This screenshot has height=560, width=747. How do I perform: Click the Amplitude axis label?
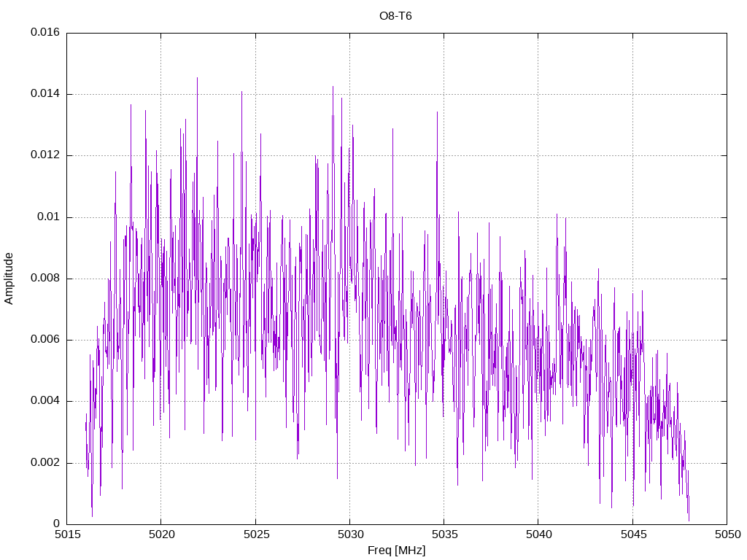pyautogui.click(x=9, y=279)
